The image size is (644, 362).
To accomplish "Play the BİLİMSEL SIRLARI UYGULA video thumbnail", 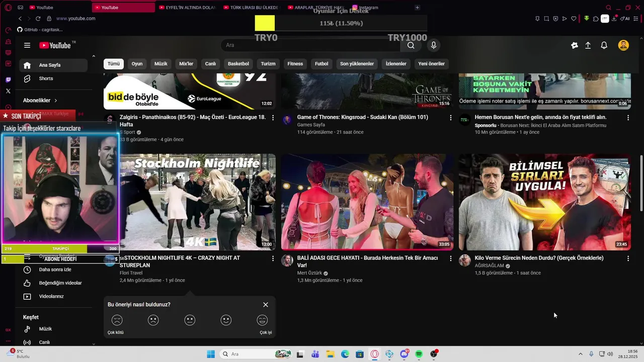I will [x=544, y=202].
